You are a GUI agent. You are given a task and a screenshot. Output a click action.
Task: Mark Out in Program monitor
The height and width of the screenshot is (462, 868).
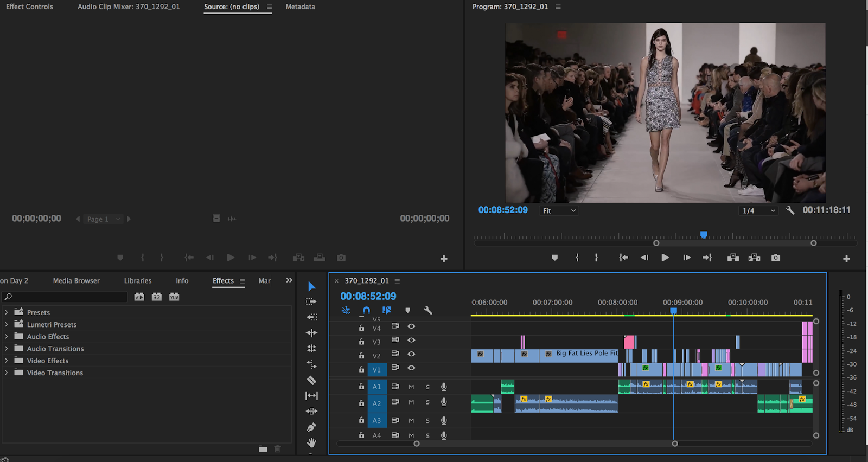point(596,258)
